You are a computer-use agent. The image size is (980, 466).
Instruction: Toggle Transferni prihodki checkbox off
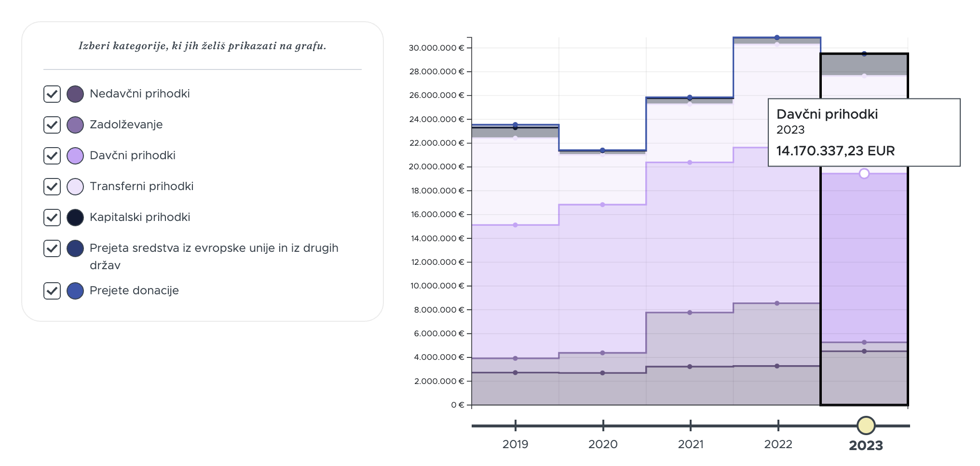52,187
